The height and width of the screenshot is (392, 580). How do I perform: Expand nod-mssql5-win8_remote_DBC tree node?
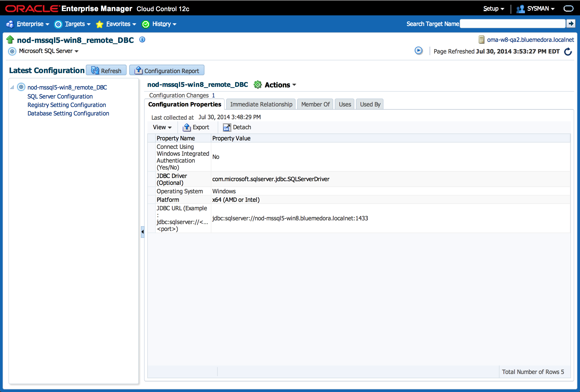12,87
